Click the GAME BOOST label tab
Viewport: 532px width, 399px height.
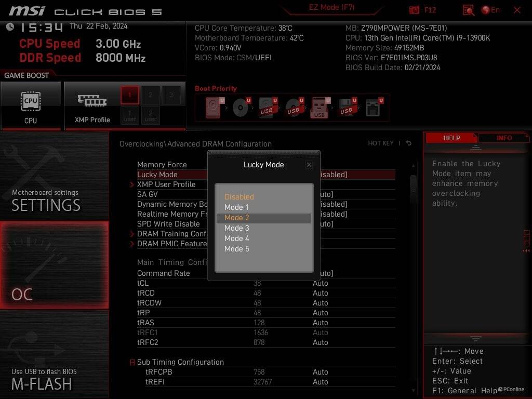26,75
